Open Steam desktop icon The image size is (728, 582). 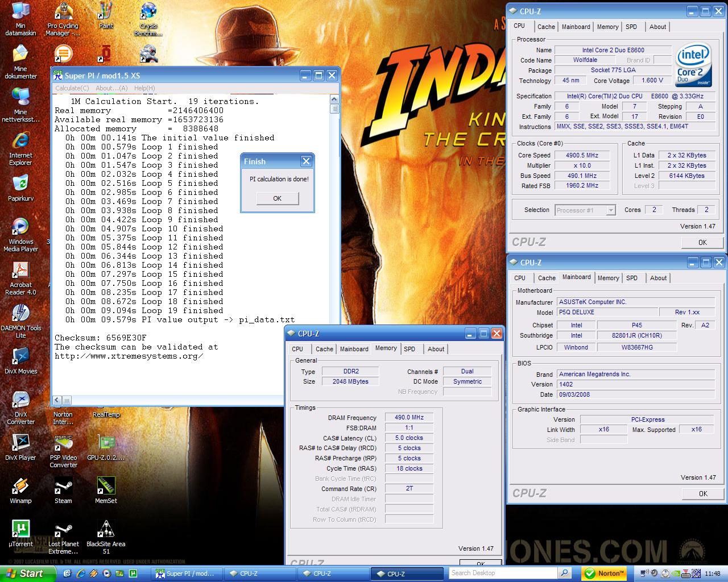coord(63,491)
